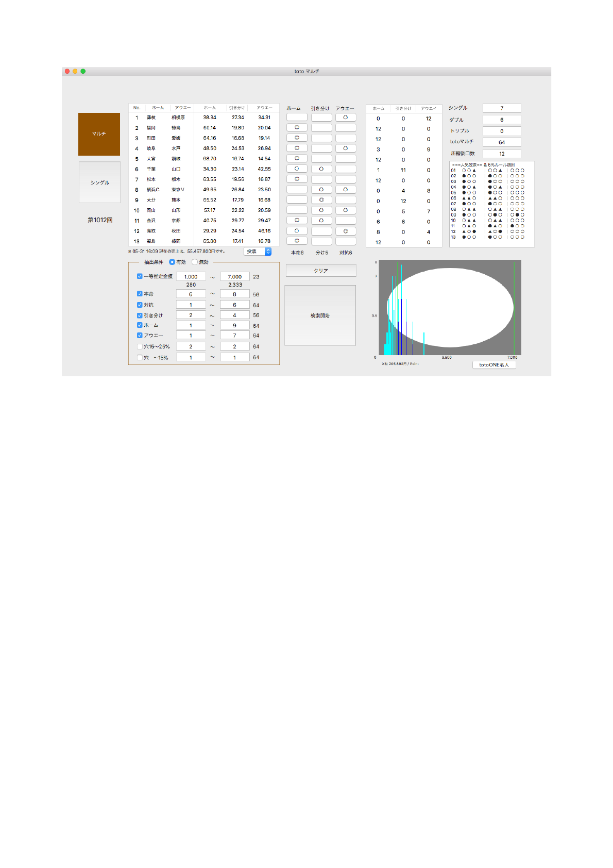Click match 4 away prediction cell
Viewport: 613px width, 868px height.
tap(346, 148)
